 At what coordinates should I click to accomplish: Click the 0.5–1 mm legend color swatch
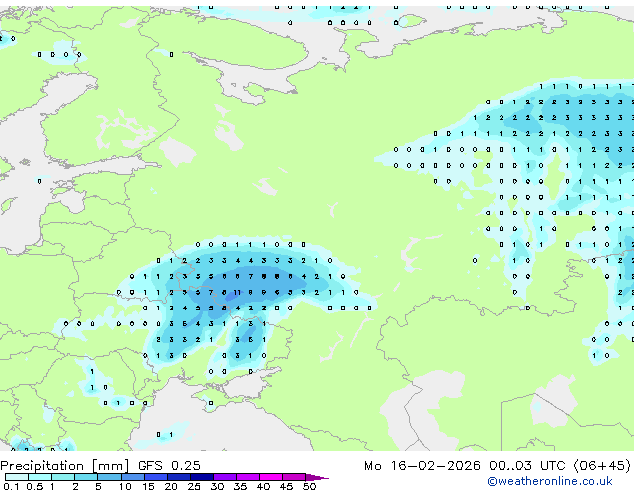[40, 477]
